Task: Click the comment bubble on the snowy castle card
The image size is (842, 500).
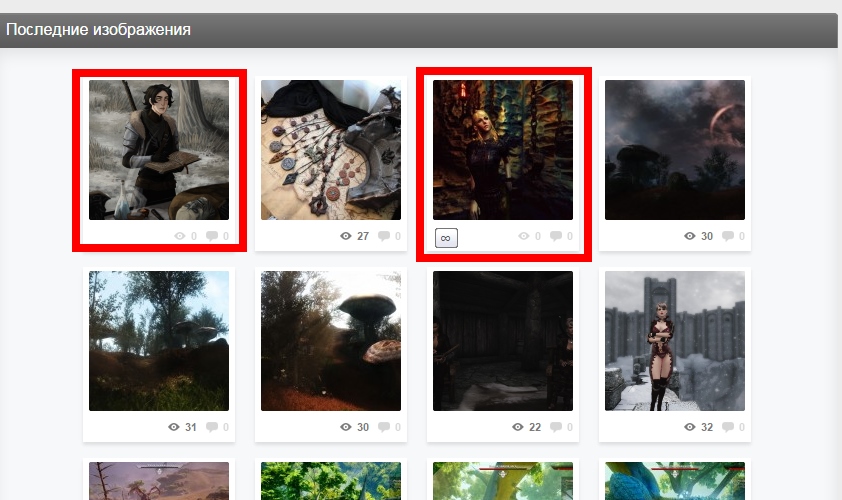Action: coord(728,427)
